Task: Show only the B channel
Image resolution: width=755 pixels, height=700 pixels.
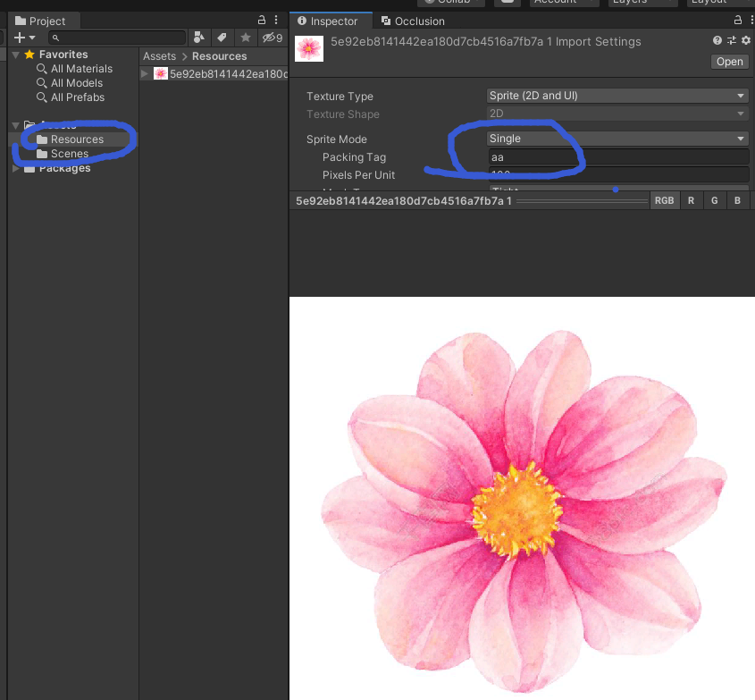Action: pos(737,201)
